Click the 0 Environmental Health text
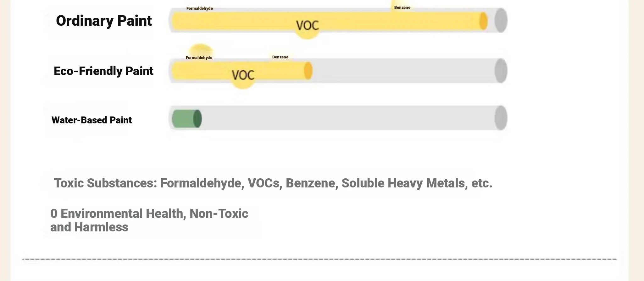Screen dimensions: 644x281 tap(149, 220)
